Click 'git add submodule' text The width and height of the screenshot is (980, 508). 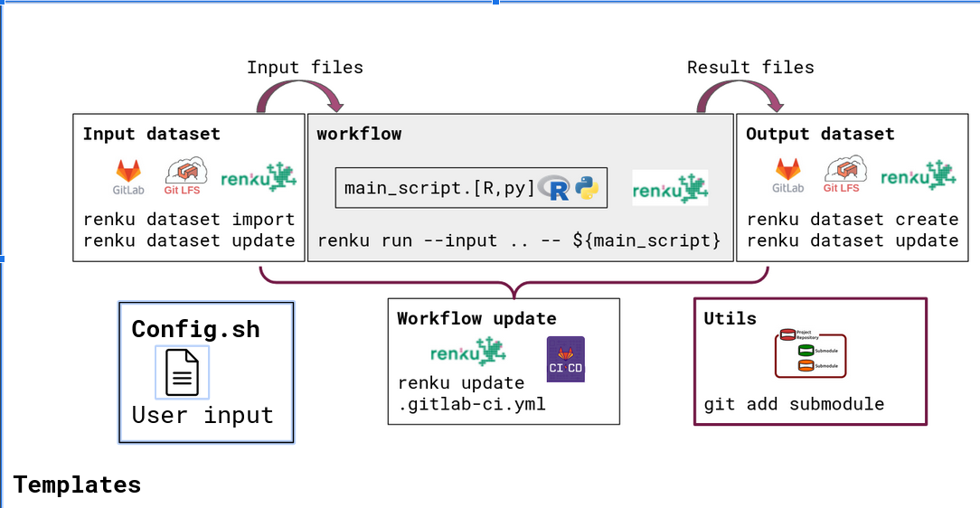[794, 404]
